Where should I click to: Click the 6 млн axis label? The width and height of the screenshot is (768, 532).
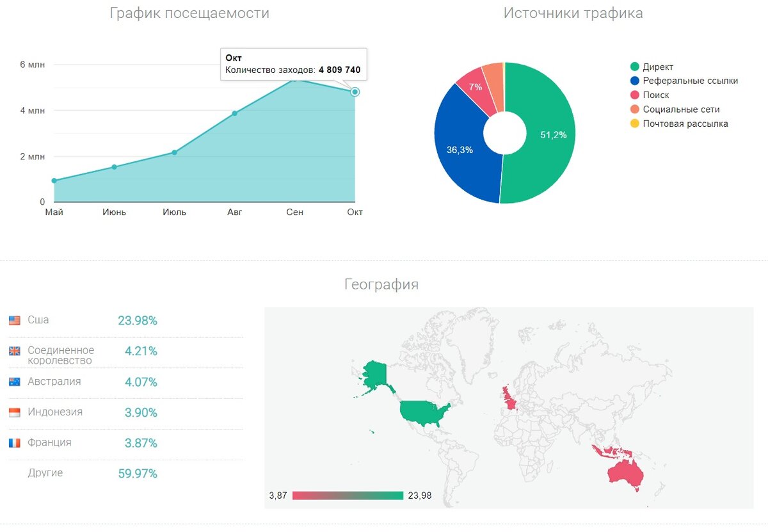point(32,65)
